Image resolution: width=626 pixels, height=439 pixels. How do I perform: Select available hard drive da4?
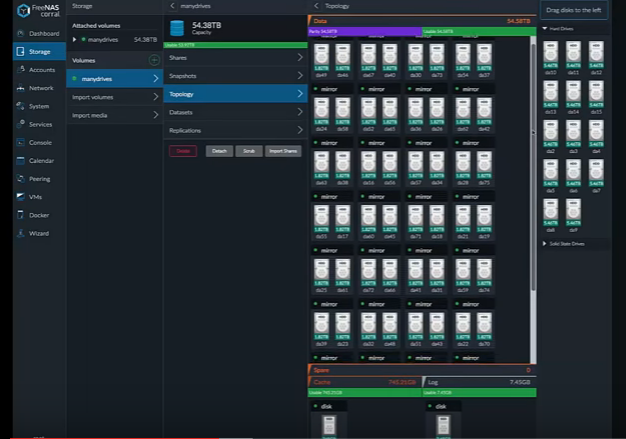point(596,137)
